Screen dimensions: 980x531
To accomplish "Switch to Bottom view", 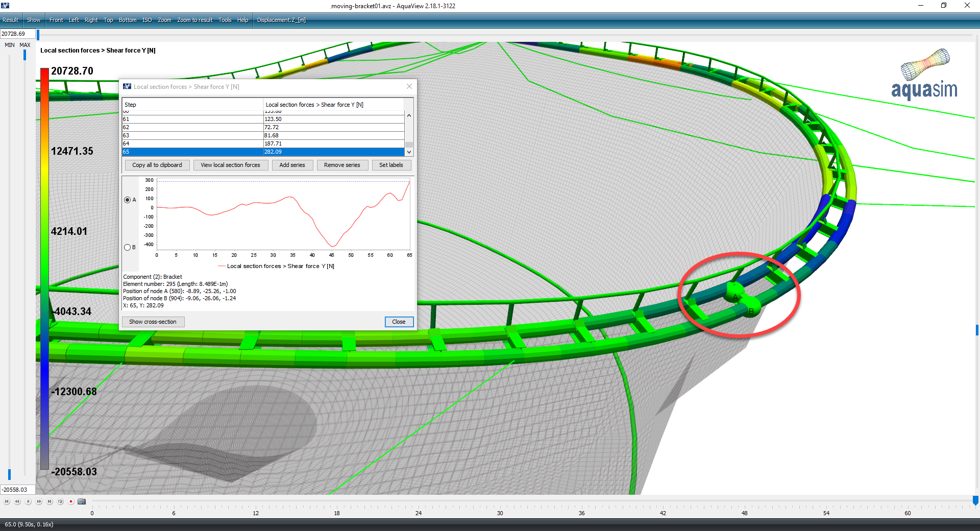I will tap(128, 20).
